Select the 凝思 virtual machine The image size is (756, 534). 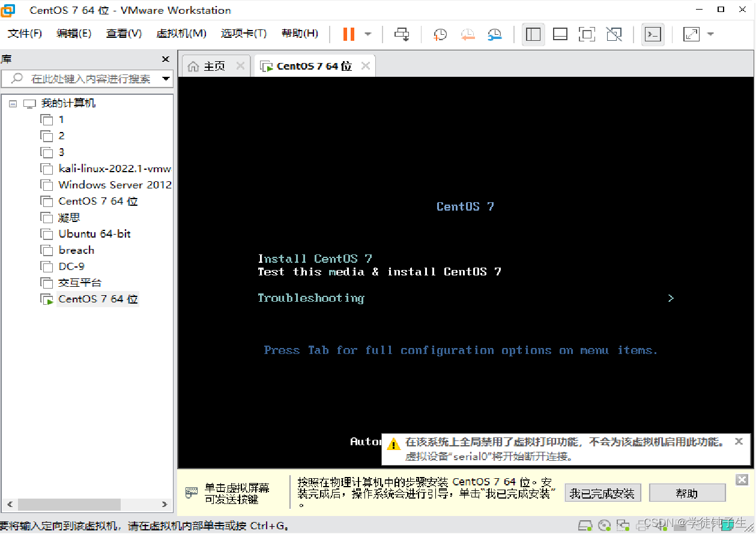69,217
